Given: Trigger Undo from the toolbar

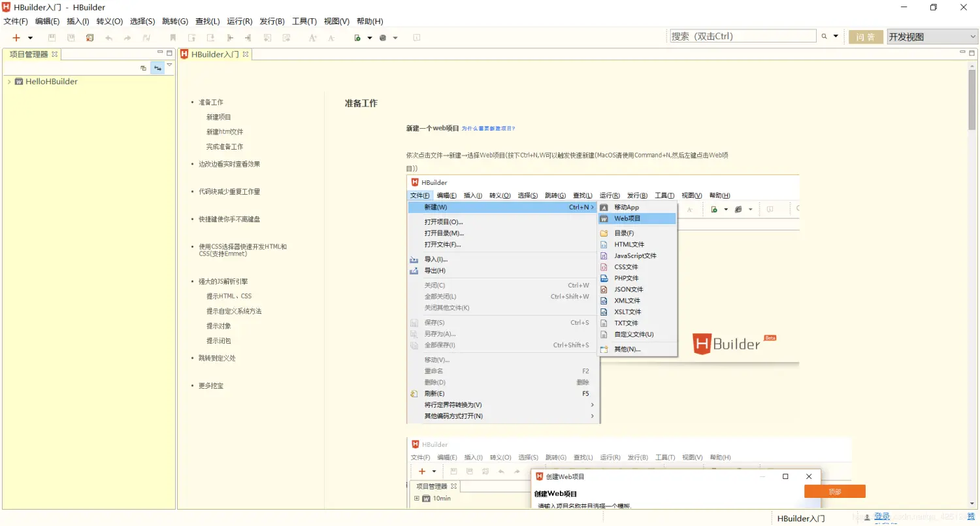Looking at the screenshot, I should coord(108,37).
